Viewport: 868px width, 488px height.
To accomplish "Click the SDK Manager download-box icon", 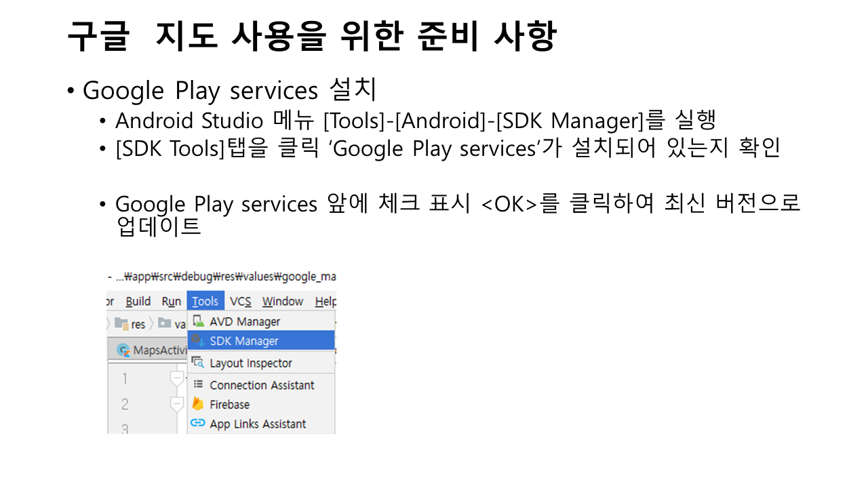I will (x=198, y=340).
